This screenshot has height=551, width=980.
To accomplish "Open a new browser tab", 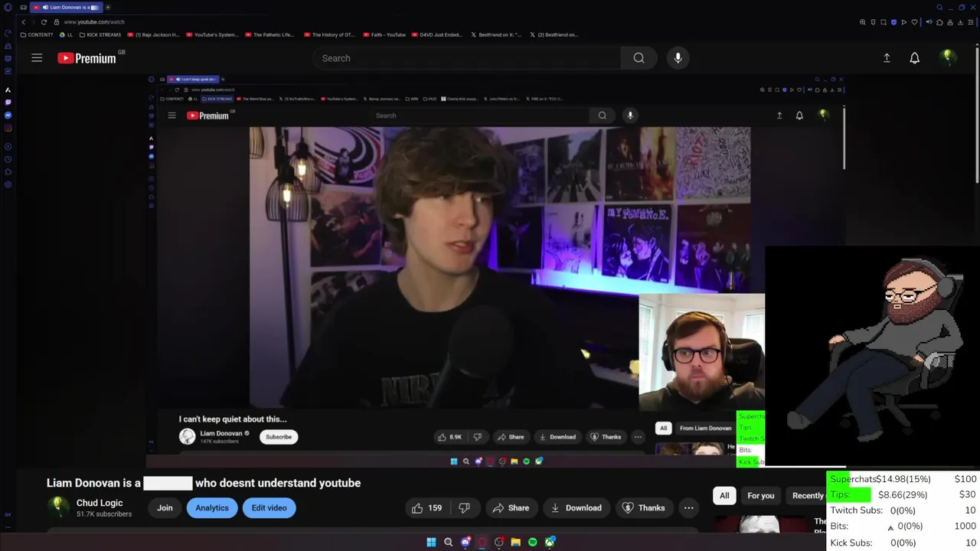I will click(x=108, y=7).
